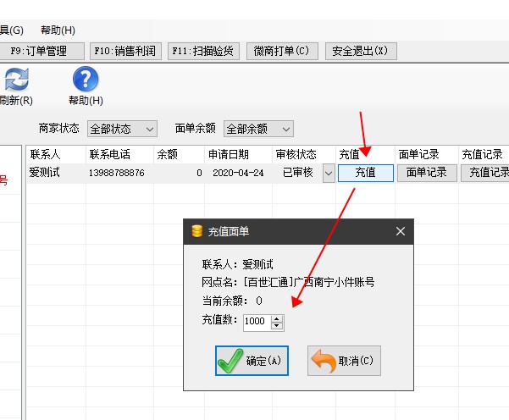This screenshot has width=509, height=420.
Task: Open F10:销售利润 from the toolbar
Action: pyautogui.click(x=126, y=51)
